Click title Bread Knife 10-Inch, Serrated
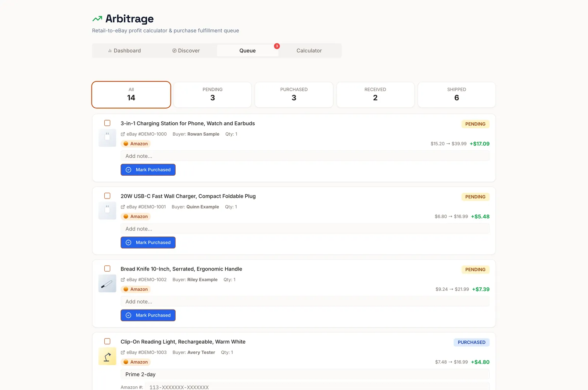 (x=181, y=269)
